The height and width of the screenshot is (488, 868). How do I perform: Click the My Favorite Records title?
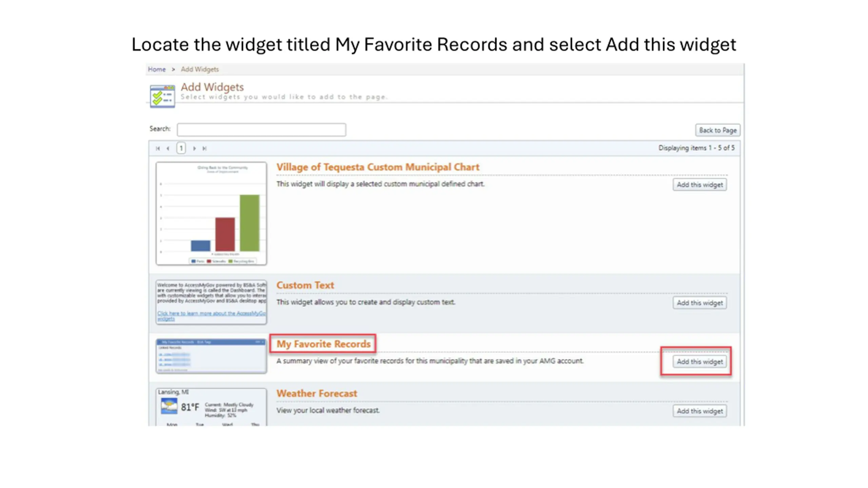(323, 344)
